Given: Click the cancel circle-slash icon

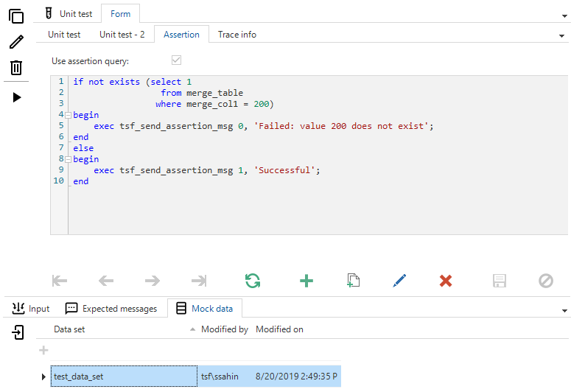Looking at the screenshot, I should click(x=546, y=281).
